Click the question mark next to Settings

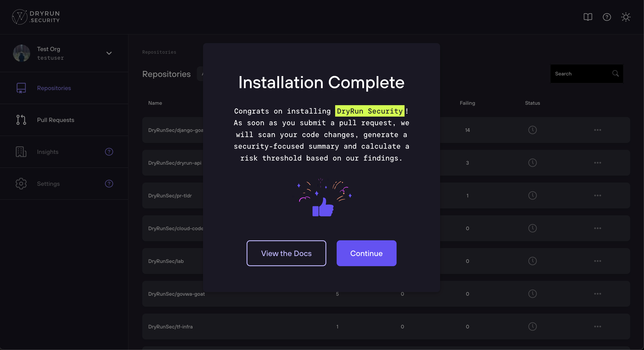[109, 183]
